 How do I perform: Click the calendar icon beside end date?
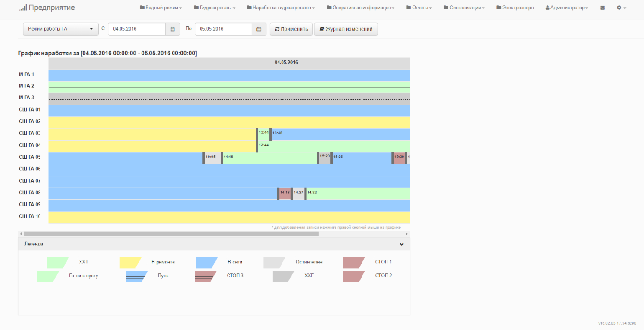[259, 29]
